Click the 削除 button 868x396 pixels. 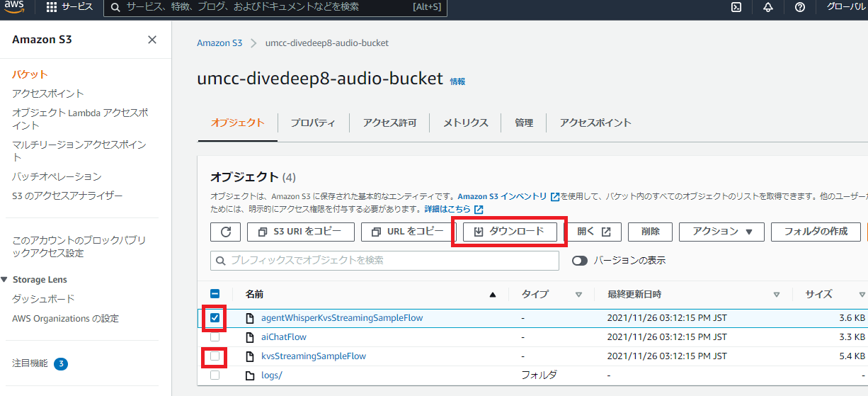pos(650,232)
